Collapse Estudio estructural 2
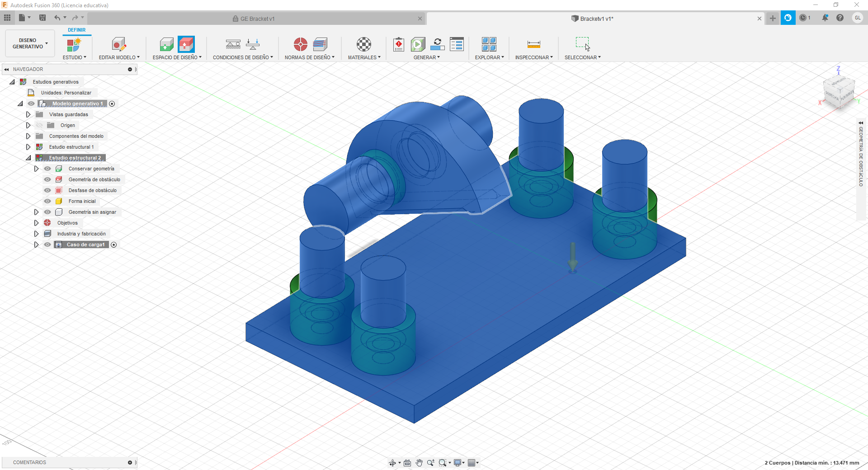The width and height of the screenshot is (868, 470). point(28,158)
